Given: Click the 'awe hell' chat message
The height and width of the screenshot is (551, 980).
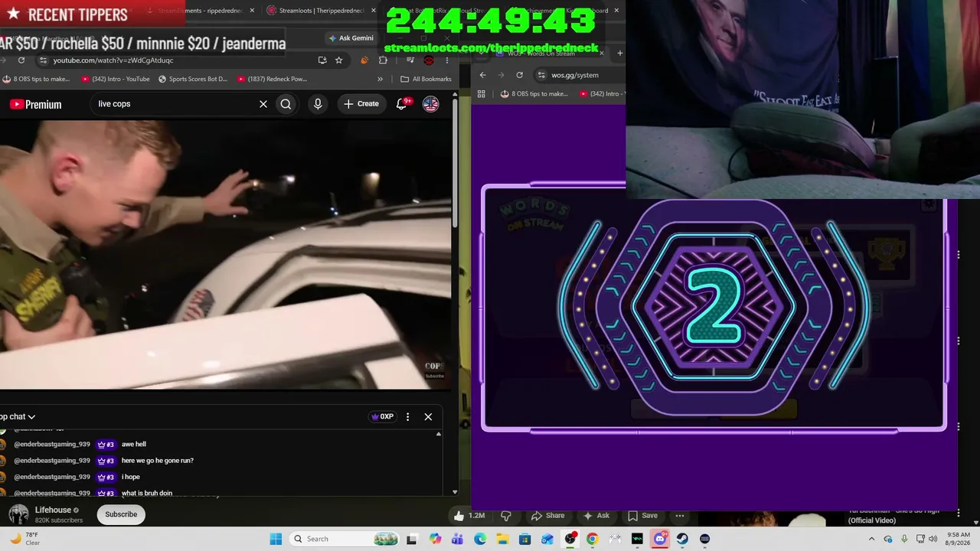Looking at the screenshot, I should pyautogui.click(x=133, y=444).
